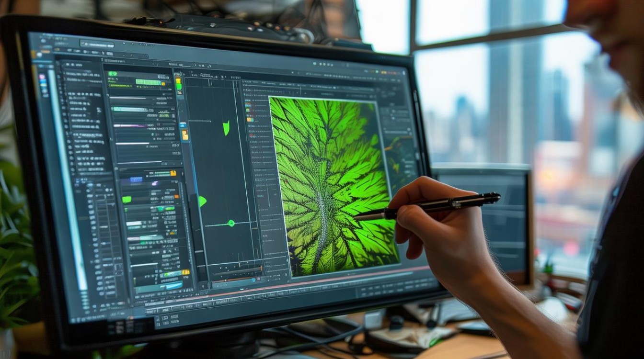Click the green shield-shaped marker in the graph
The image size is (644, 359).
[x=226, y=128]
